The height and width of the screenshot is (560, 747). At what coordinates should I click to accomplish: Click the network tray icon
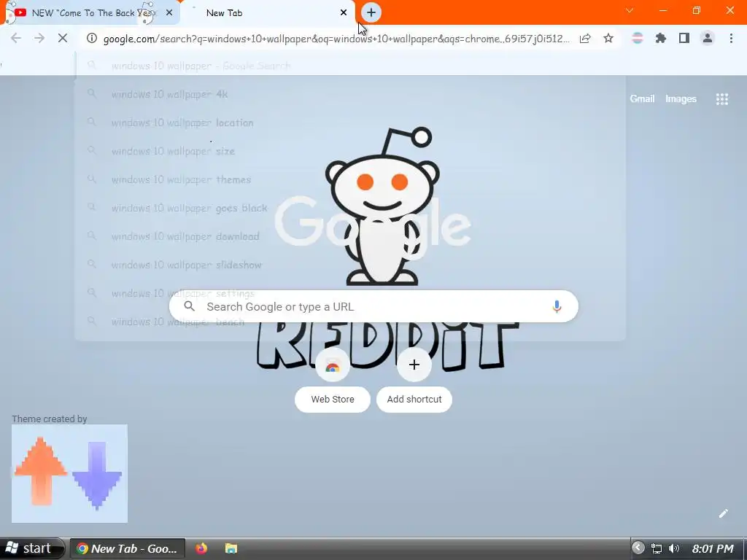pyautogui.click(x=657, y=548)
